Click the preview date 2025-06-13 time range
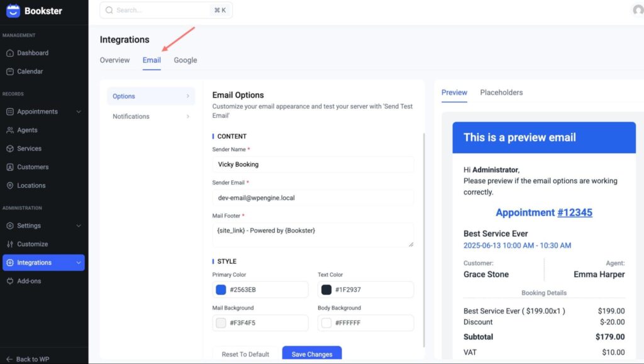This screenshot has height=364, width=644. 517,246
